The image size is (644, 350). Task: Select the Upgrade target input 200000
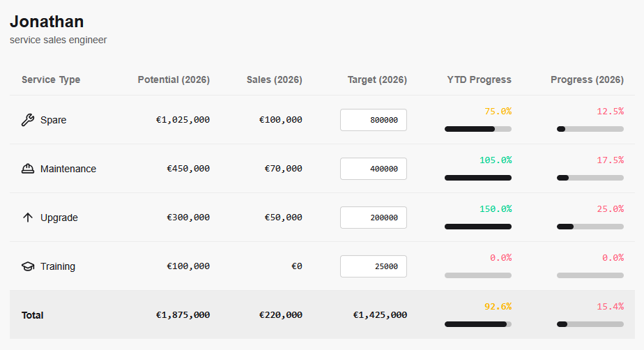[373, 218]
